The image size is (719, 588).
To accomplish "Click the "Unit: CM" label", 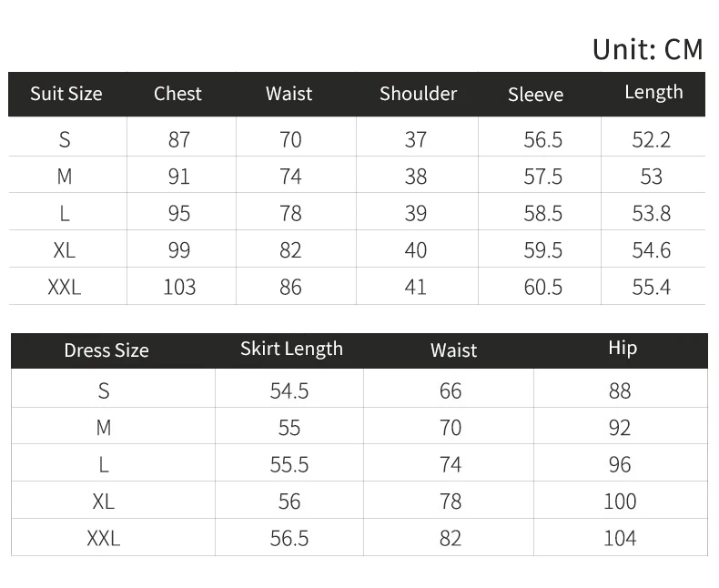I will 647,49.
